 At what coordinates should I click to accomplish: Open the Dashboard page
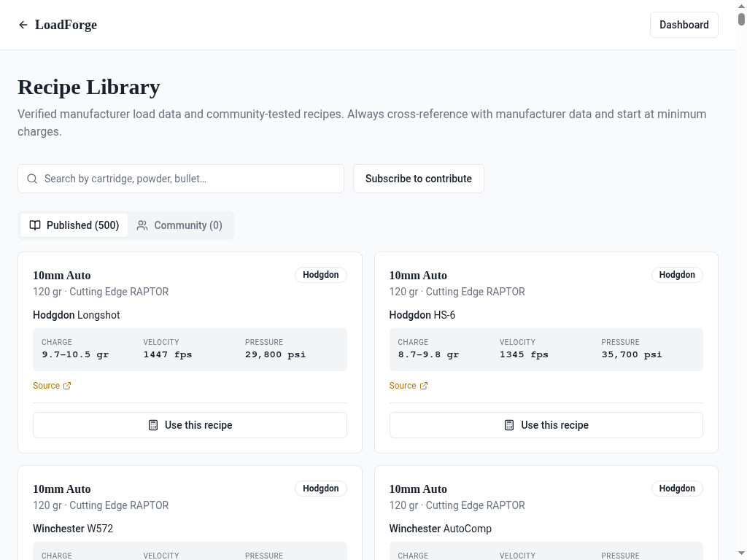click(x=684, y=25)
